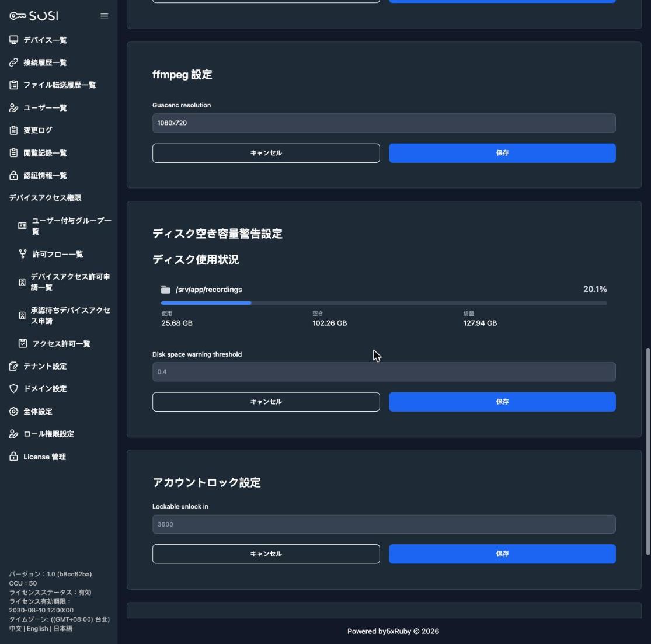Viewport: 651px width, 644px height.
Task: Cancel the disk warning setting with キャンセル
Action: 266,402
